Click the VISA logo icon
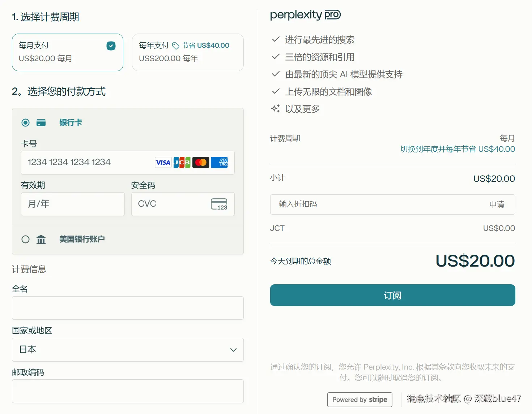 click(x=163, y=163)
